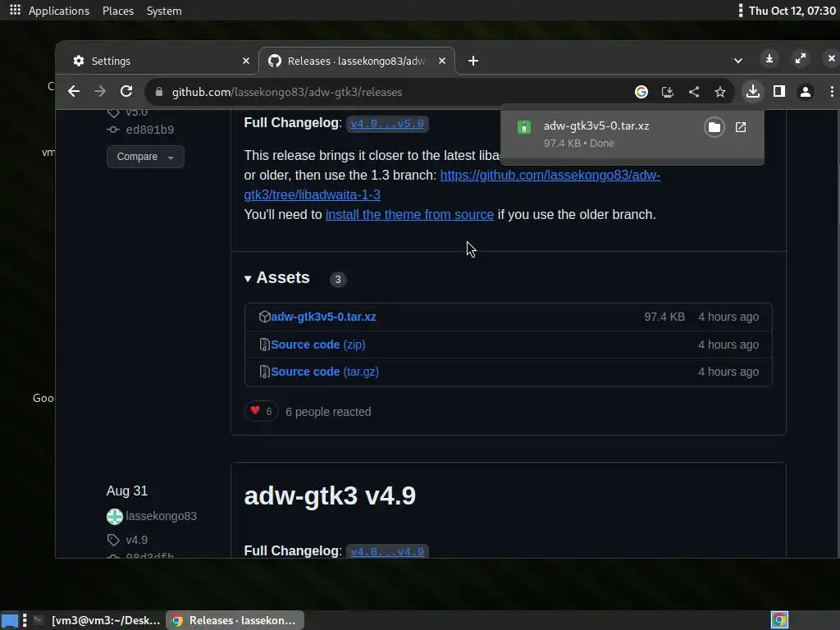Close the Settings tab

[x=246, y=61]
